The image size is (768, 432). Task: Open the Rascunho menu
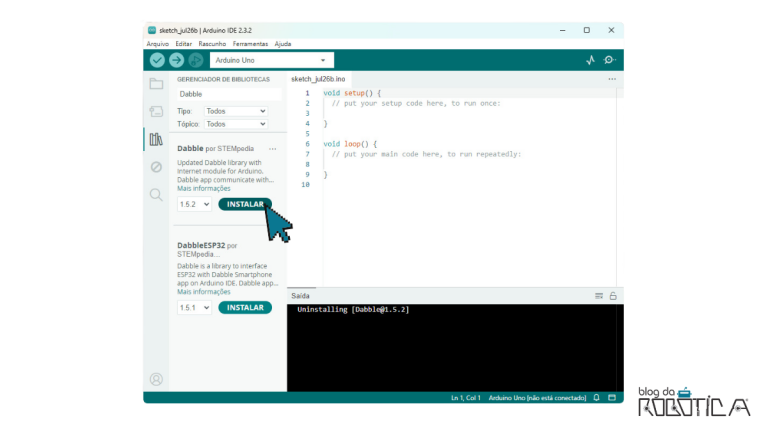(212, 44)
